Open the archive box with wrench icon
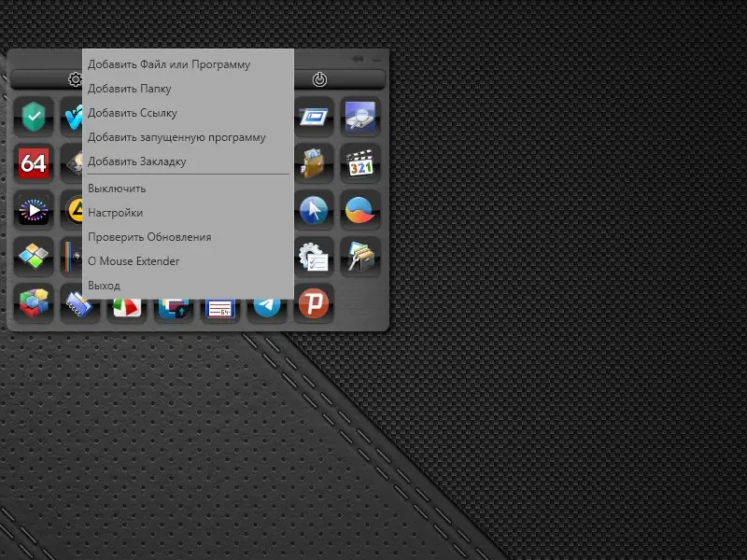The image size is (747, 560). [x=360, y=257]
